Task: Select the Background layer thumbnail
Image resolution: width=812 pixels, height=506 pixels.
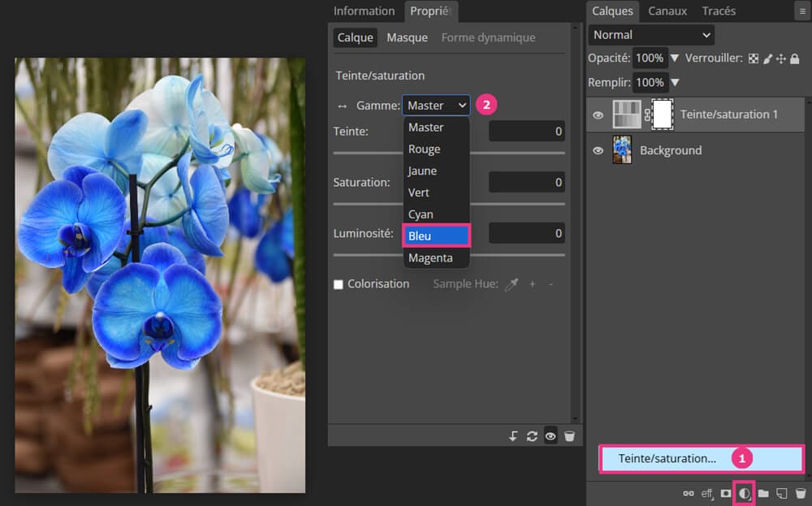Action: [x=622, y=150]
